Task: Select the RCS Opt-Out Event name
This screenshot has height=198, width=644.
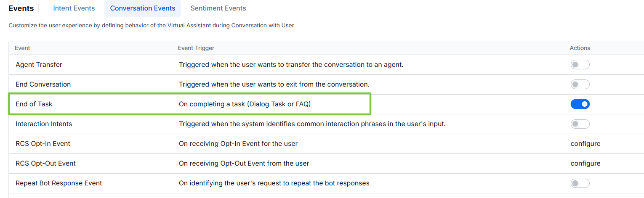Action: [45, 164]
